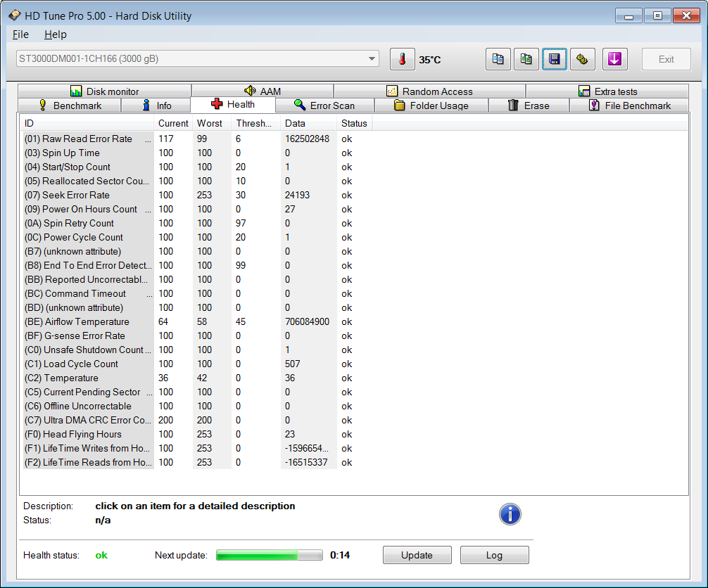Open the options wrench icon
708x588 pixels.
(x=583, y=59)
